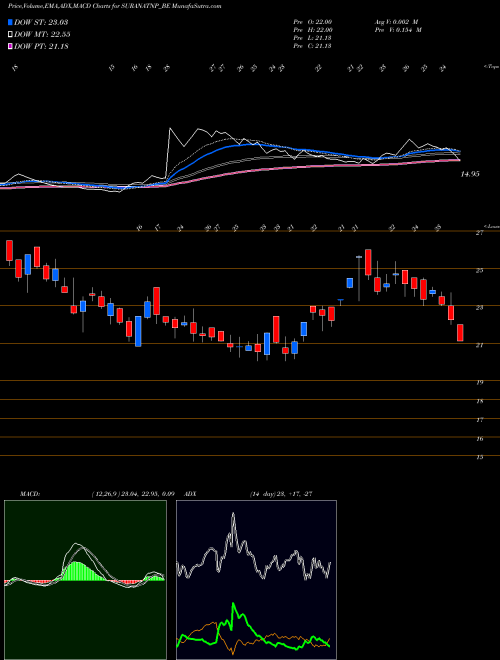Click the blue DOW ST legend swatch
The height and width of the screenshot is (660, 500).
[x=11, y=22]
